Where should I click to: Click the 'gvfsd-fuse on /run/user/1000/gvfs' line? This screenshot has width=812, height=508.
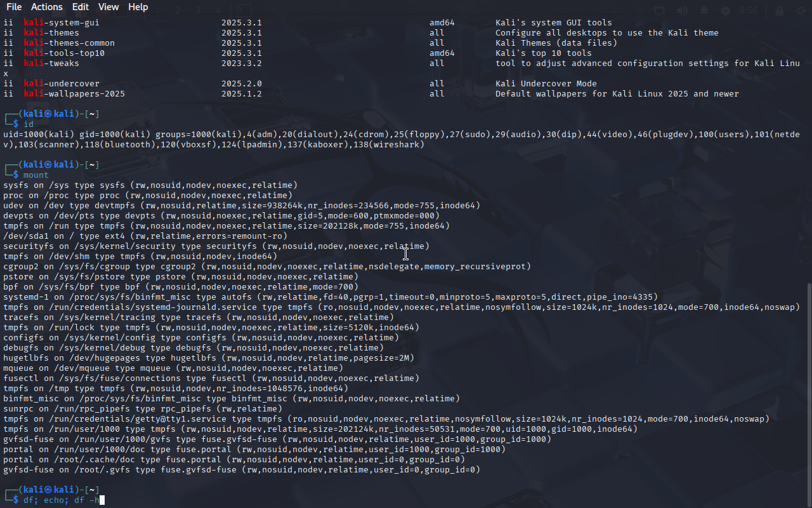click(x=277, y=439)
